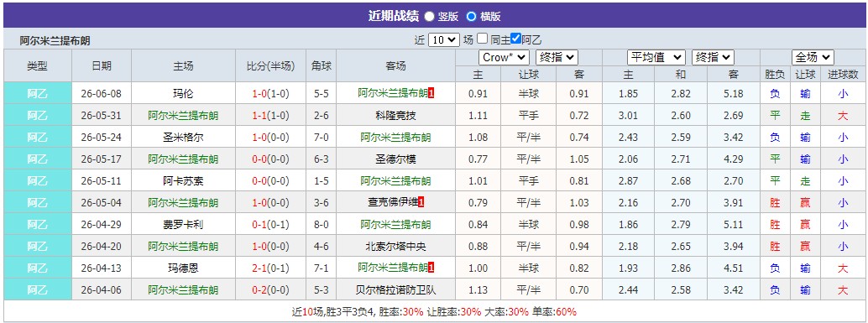This screenshot has height=323, width=868.
Task: Open the 北索尔塔中央 team link
Action: point(395,246)
